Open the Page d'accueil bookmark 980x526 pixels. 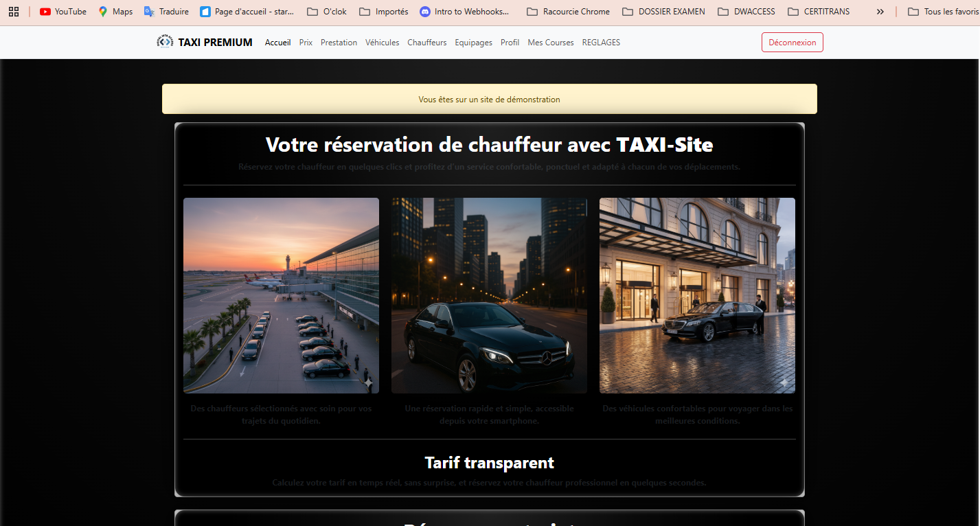[247, 11]
